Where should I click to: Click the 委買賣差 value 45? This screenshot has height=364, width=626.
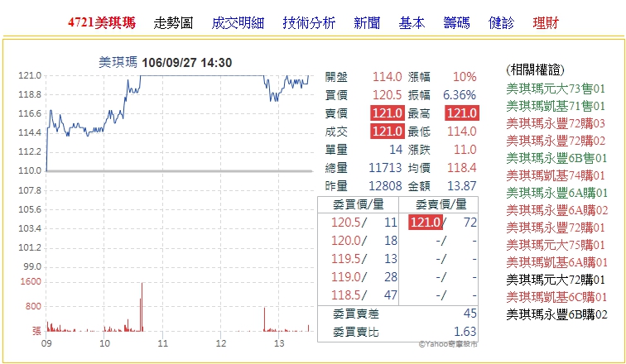[x=469, y=314]
